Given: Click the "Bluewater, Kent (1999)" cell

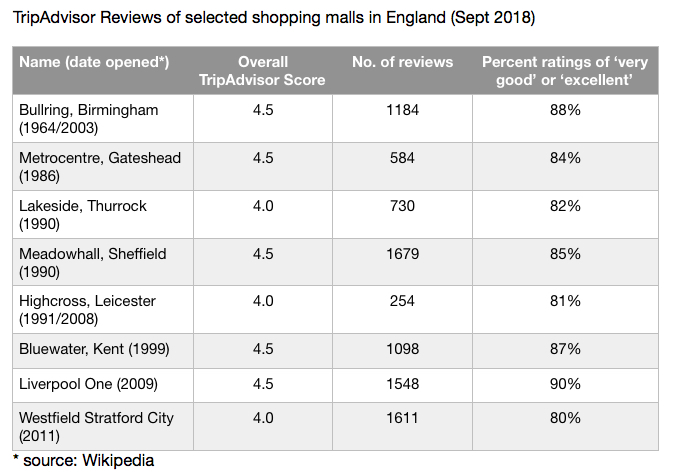Looking at the screenshot, I should click(x=95, y=349).
